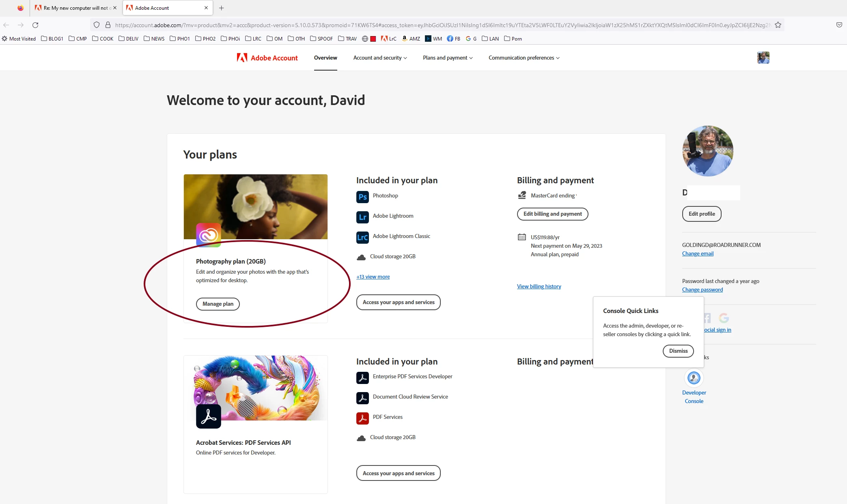Dismiss the Console Quick Links popup
847x504 pixels.
(x=678, y=351)
